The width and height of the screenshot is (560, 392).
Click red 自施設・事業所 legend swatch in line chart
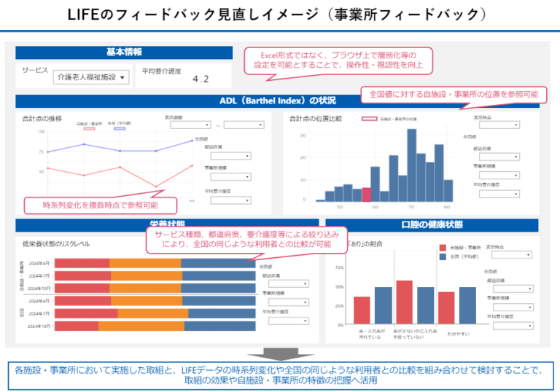pyautogui.click(x=89, y=128)
